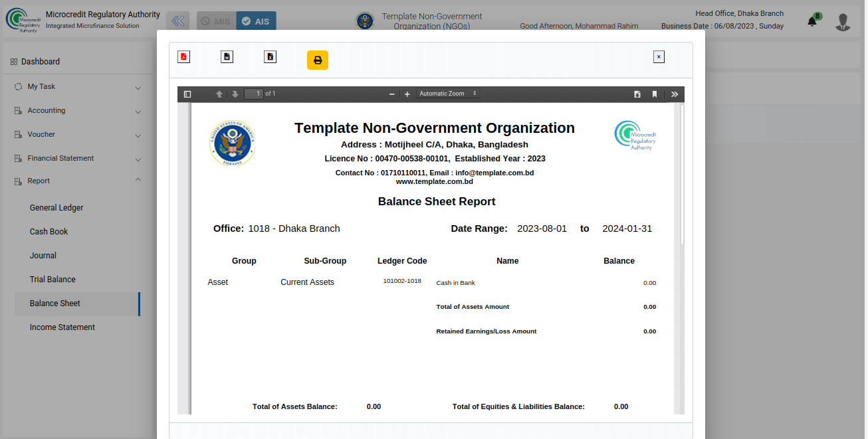This screenshot has height=439, width=868.
Task: Open the Automatic Zoom dropdown
Action: (448, 94)
